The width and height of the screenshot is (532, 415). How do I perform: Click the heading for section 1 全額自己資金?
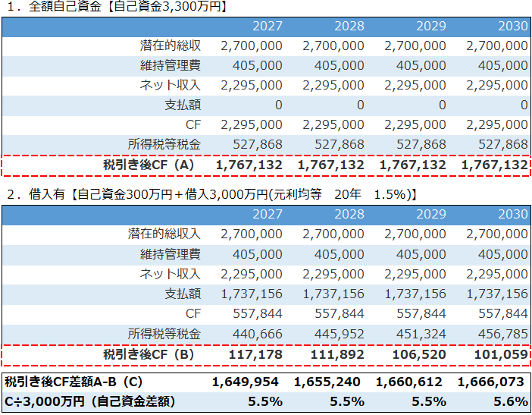point(115,8)
